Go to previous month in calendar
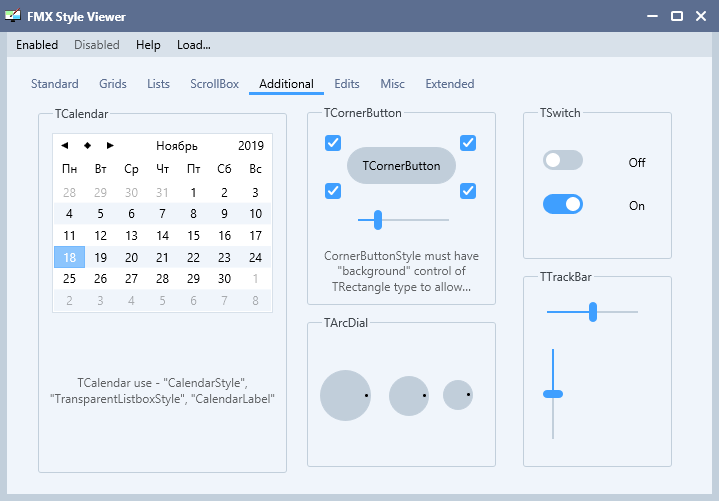Screen dimensions: 719x501 (65, 145)
